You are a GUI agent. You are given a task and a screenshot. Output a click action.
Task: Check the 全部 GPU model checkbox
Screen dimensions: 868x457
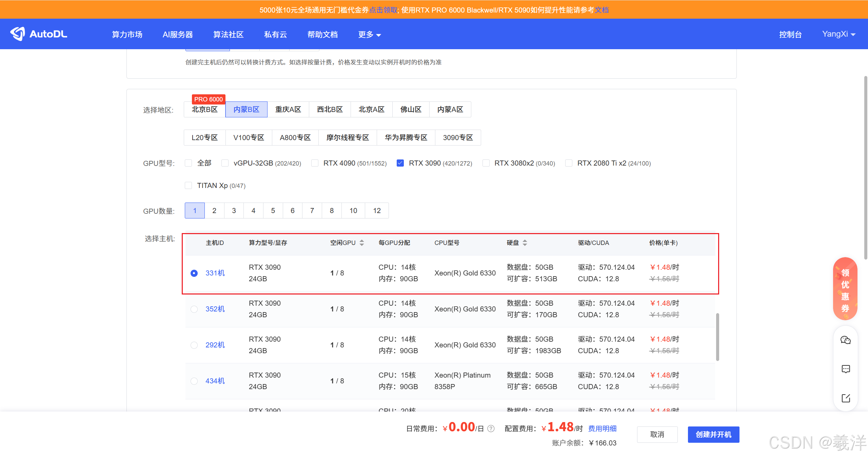[189, 163]
